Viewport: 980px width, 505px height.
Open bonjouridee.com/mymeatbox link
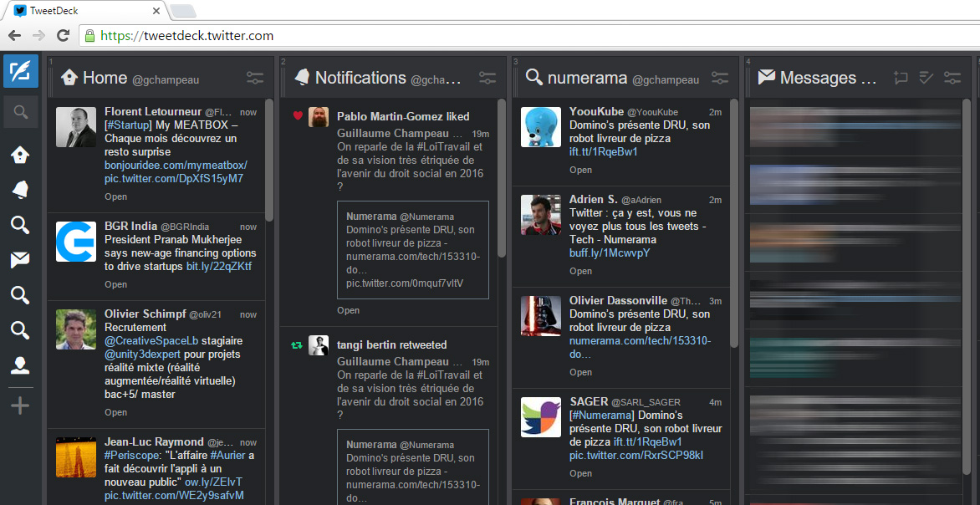[176, 166]
